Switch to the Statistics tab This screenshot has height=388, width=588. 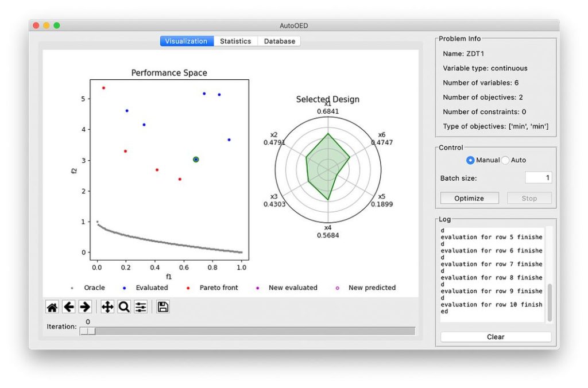235,41
